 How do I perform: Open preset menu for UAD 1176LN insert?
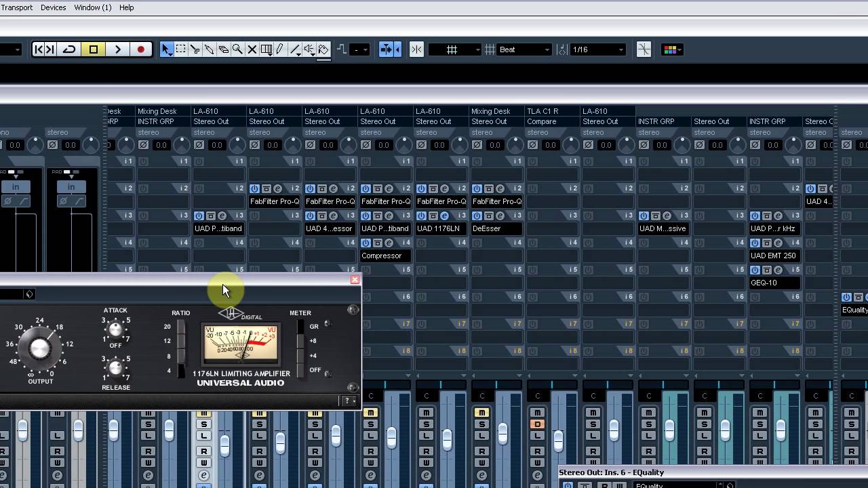[x=433, y=216]
